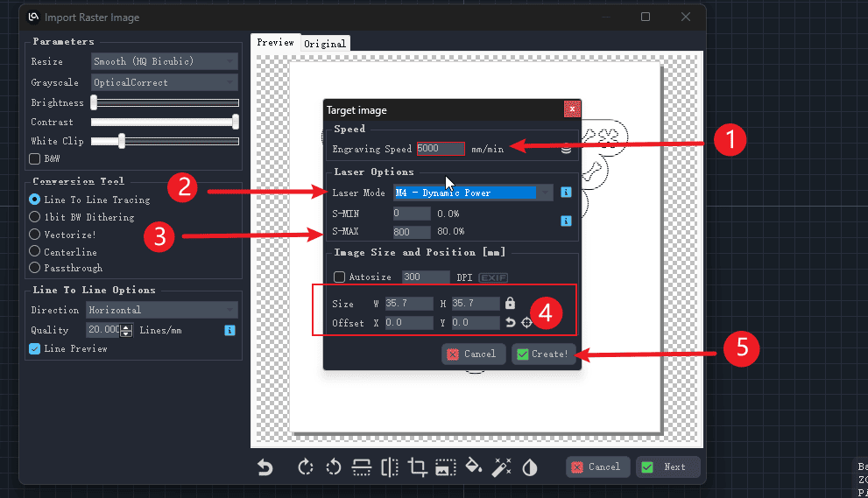Image resolution: width=868 pixels, height=498 pixels.
Task: Enable the Autosize checkbox
Action: coord(340,277)
